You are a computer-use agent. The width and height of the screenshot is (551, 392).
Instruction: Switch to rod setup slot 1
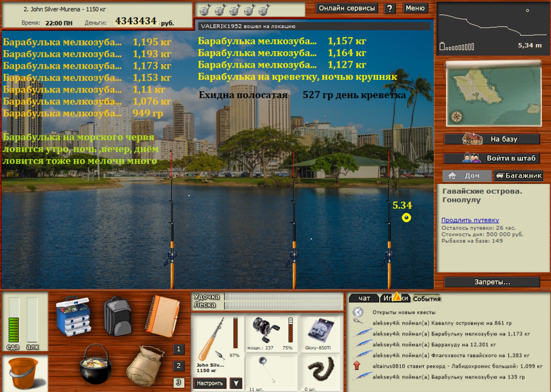[x=179, y=349]
